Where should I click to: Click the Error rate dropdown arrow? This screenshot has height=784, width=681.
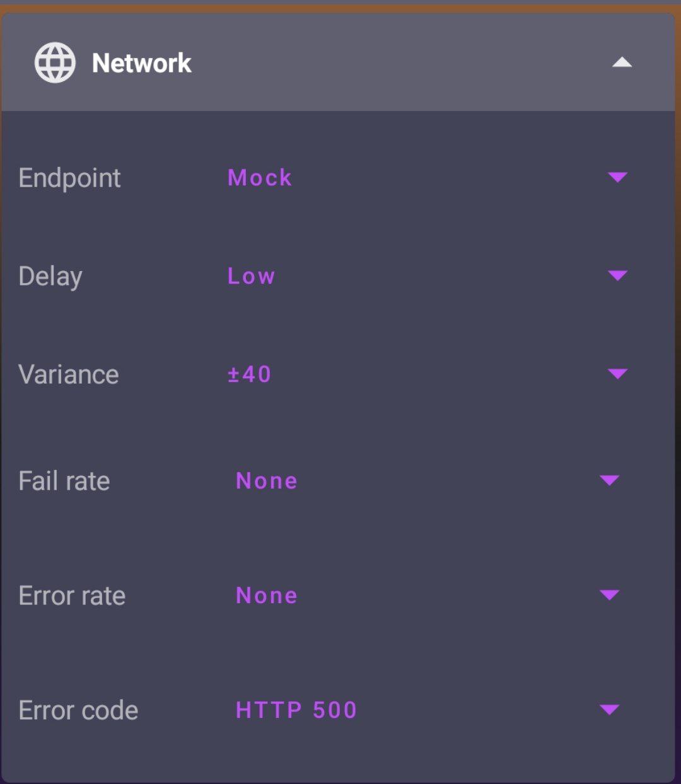click(609, 595)
